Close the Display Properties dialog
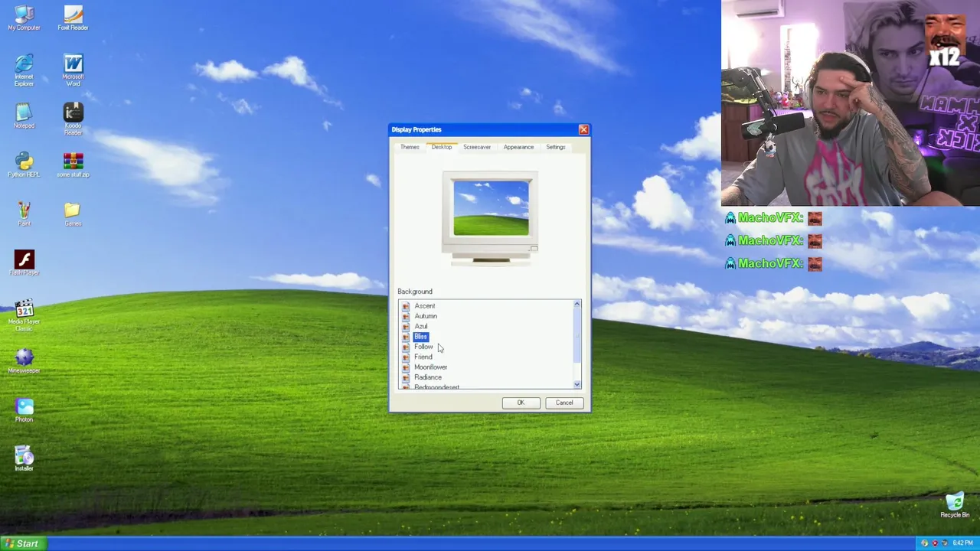The image size is (980, 551). (x=583, y=129)
